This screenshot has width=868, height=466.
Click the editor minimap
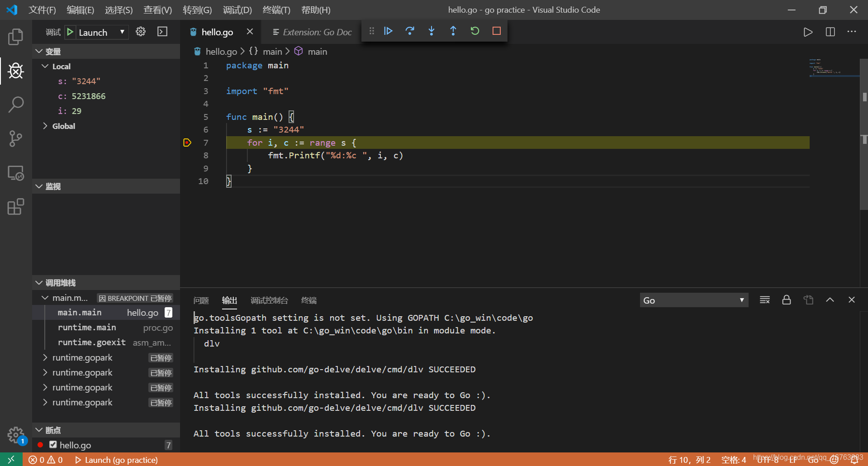pos(835,68)
